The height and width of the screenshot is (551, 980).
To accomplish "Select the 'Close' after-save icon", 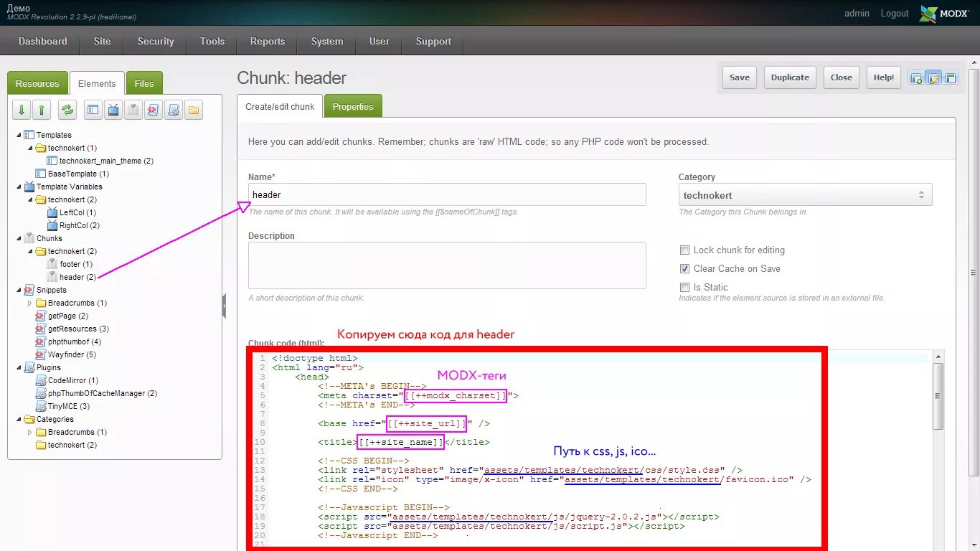I will pos(951,78).
